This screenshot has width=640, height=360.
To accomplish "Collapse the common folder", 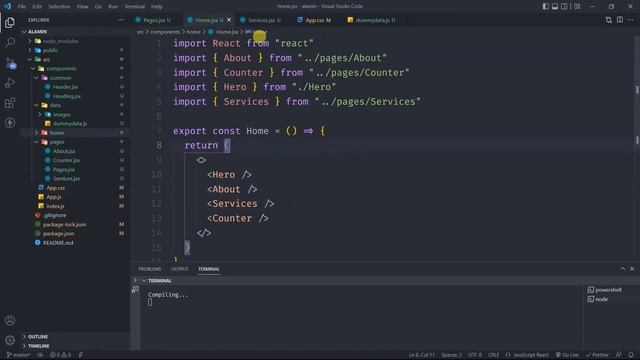I will [60, 78].
